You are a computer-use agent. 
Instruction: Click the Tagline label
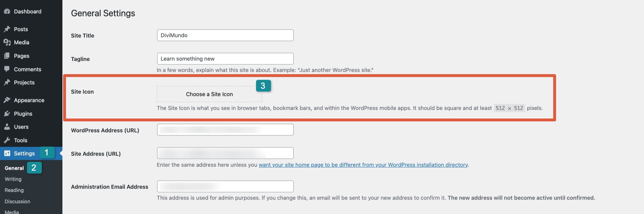coord(80,59)
